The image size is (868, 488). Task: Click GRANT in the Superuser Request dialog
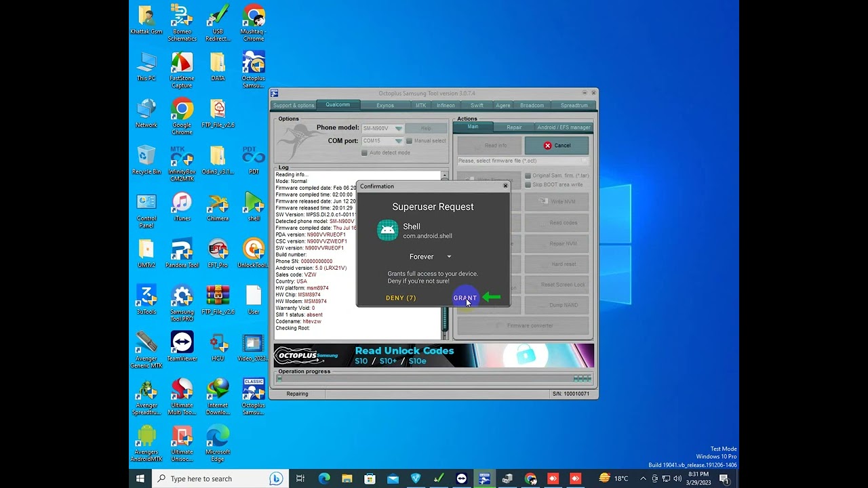click(465, 298)
